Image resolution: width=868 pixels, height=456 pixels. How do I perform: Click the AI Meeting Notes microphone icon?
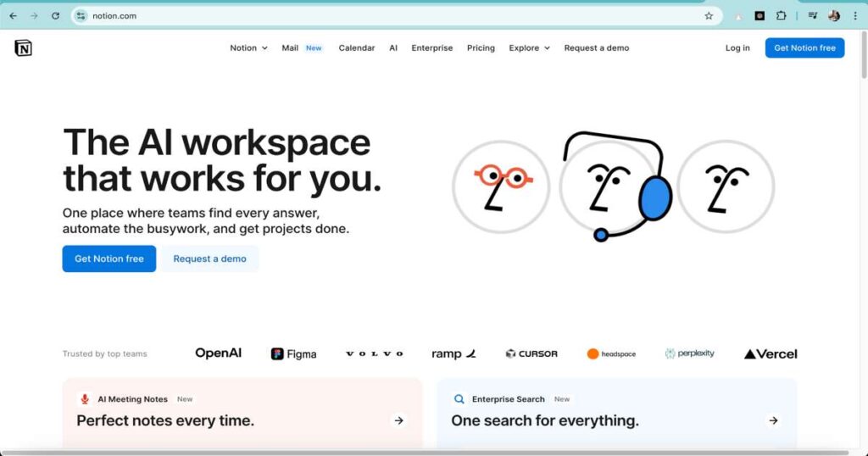[x=85, y=399]
